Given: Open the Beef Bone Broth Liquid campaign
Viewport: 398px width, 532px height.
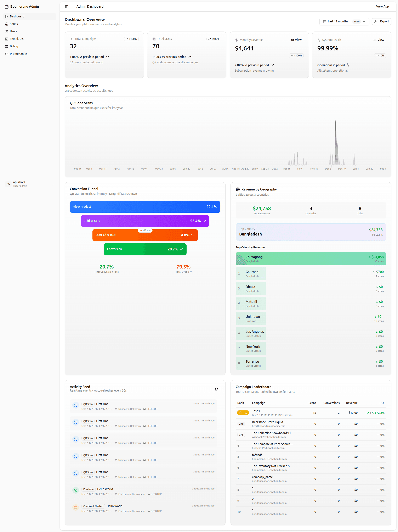Looking at the screenshot, I should (x=311, y=424).
